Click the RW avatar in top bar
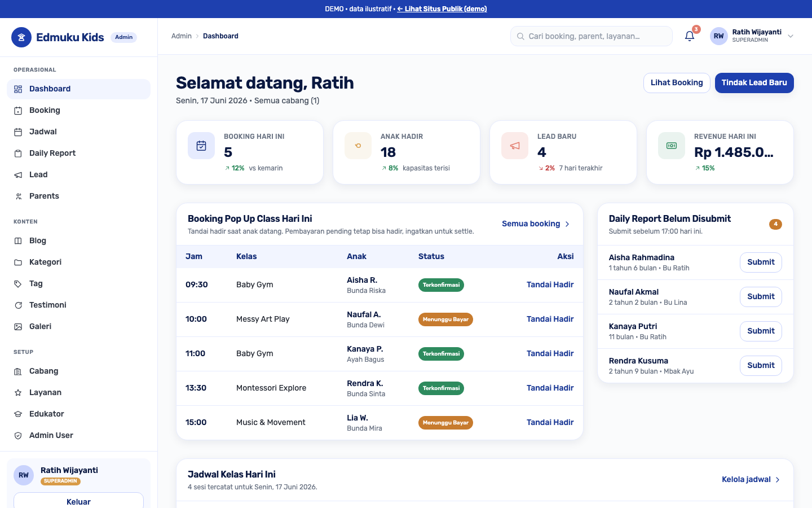This screenshot has height=508, width=812. tap(719, 36)
